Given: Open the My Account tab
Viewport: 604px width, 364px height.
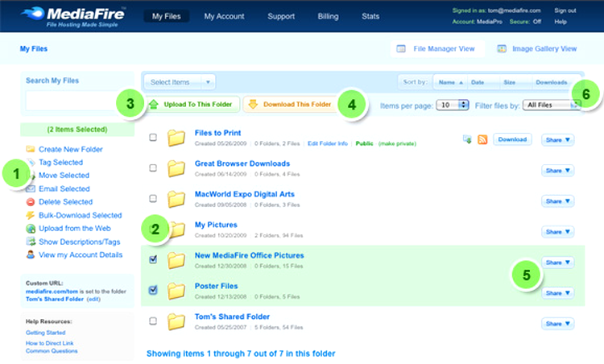Looking at the screenshot, I should 224,16.
